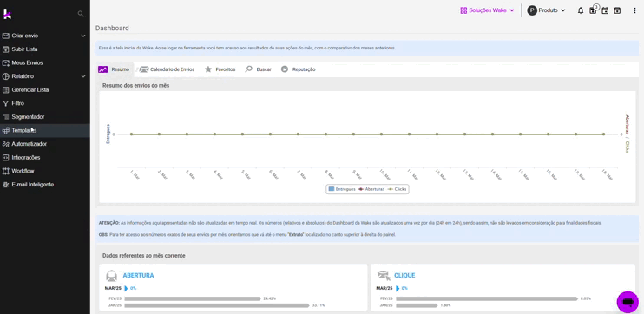The height and width of the screenshot is (314, 644).
Task: Open calendar icon with notification badge
Action: pyautogui.click(x=593, y=10)
